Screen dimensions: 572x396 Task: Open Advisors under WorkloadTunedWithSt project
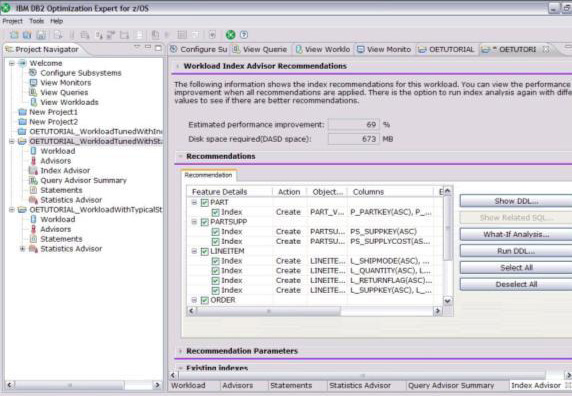coord(55,161)
